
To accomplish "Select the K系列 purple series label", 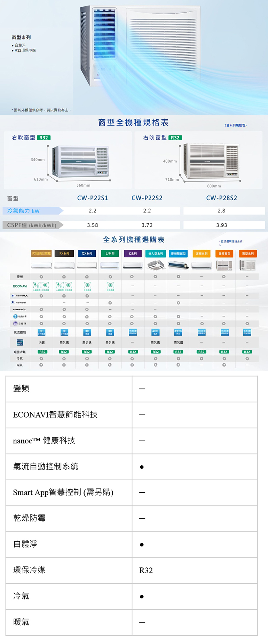I will 133,254.
